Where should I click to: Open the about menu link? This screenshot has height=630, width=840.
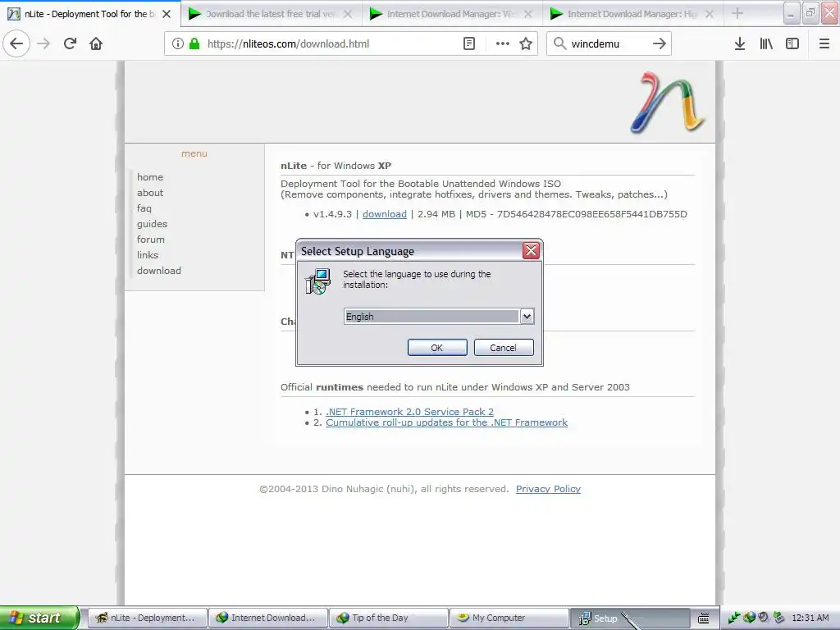point(149,192)
